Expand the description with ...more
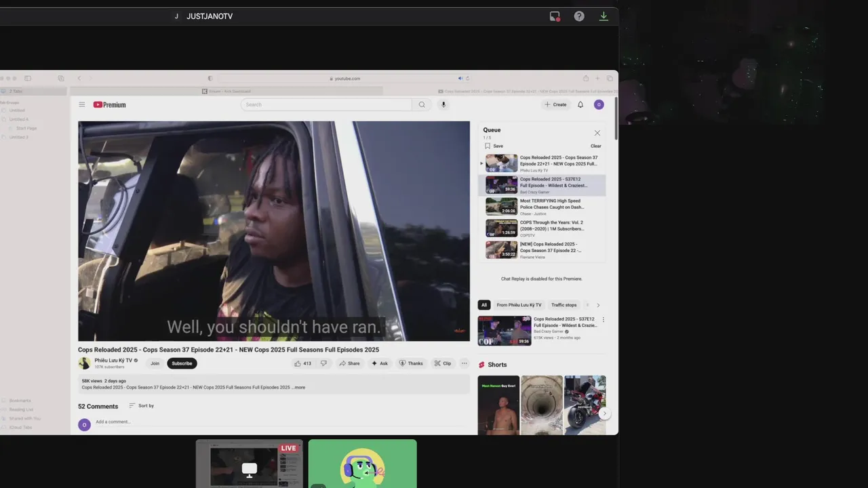The image size is (868, 488). [299, 388]
